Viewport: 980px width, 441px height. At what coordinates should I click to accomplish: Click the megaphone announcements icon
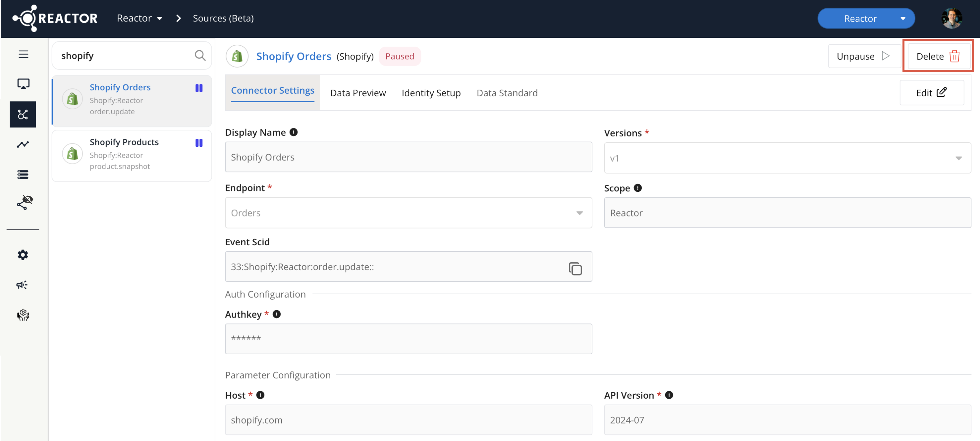click(x=22, y=285)
